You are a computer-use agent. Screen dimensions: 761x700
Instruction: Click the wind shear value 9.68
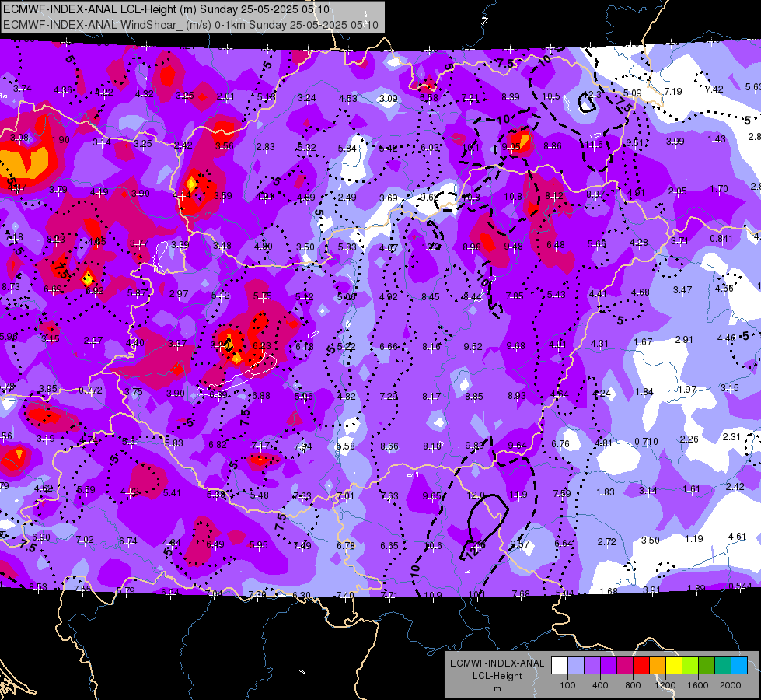pos(516,345)
